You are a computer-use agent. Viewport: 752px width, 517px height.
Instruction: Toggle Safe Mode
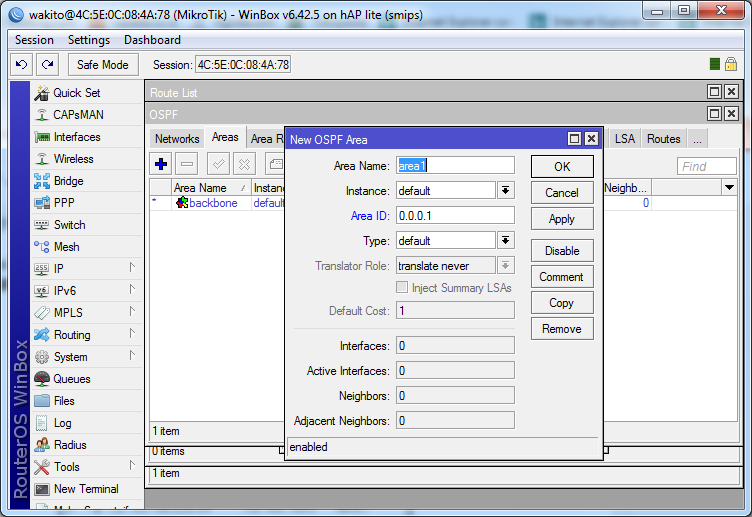point(103,65)
